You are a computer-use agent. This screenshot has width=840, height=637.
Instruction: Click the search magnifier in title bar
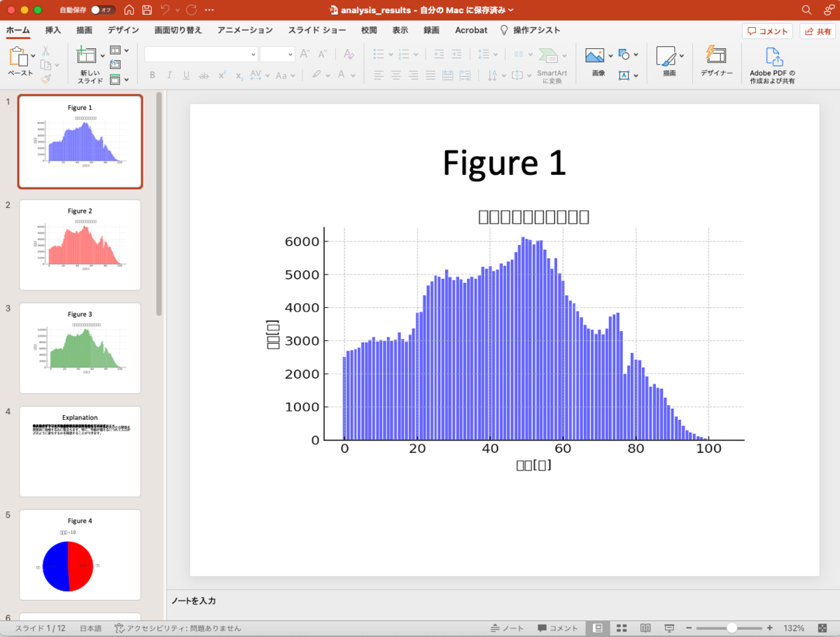[x=807, y=10]
